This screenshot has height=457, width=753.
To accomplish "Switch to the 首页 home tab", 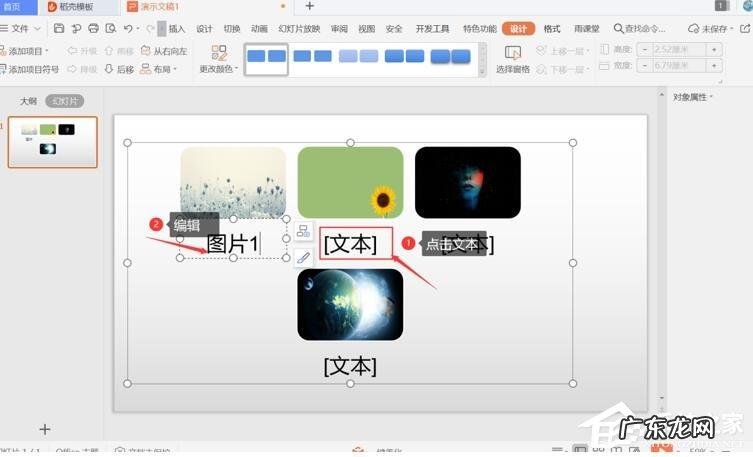I will pos(18,7).
